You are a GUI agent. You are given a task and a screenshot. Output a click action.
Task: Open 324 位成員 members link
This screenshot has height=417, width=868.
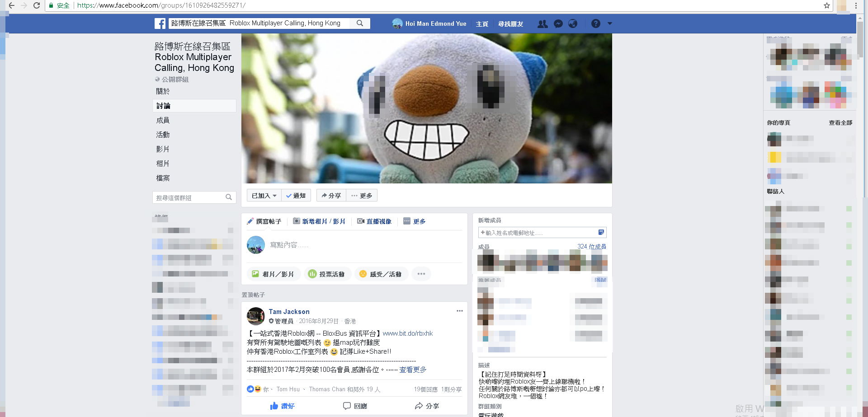[x=592, y=247]
